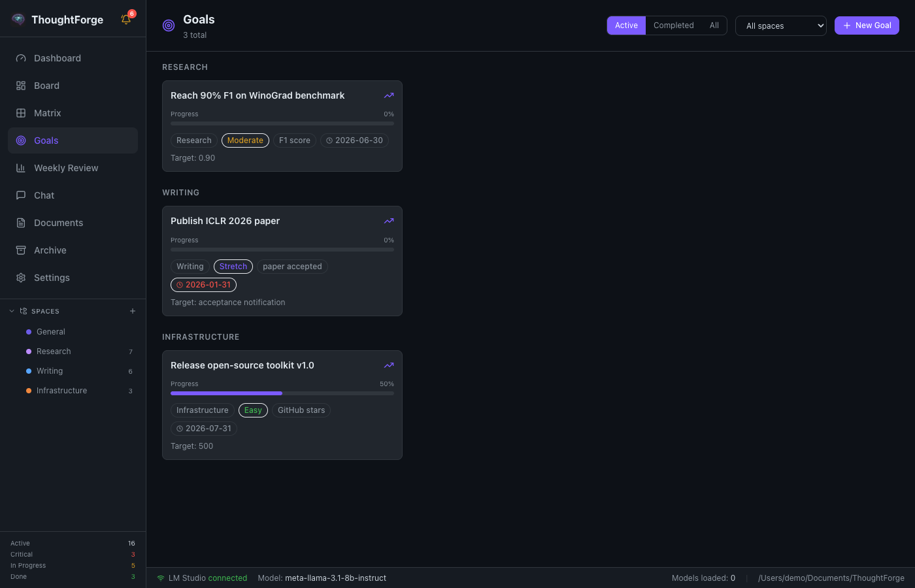Click red clock icon on 2026-01-31 deadline
Image resolution: width=915 pixels, height=588 pixels.
coord(180,285)
